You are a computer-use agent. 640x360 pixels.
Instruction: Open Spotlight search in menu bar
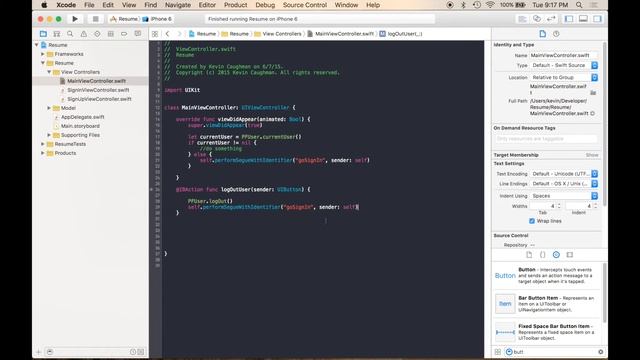point(579,5)
